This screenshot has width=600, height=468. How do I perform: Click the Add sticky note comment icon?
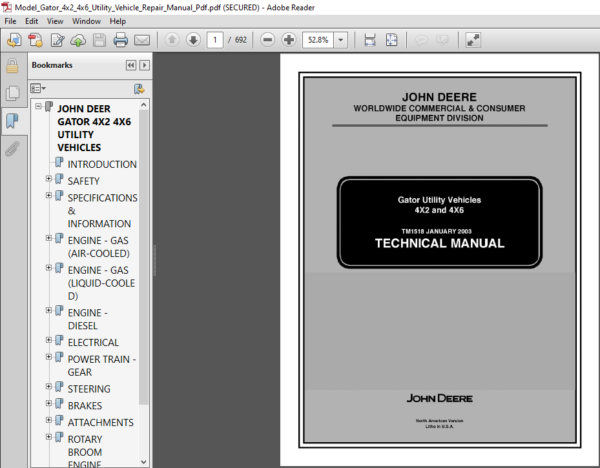[421, 40]
